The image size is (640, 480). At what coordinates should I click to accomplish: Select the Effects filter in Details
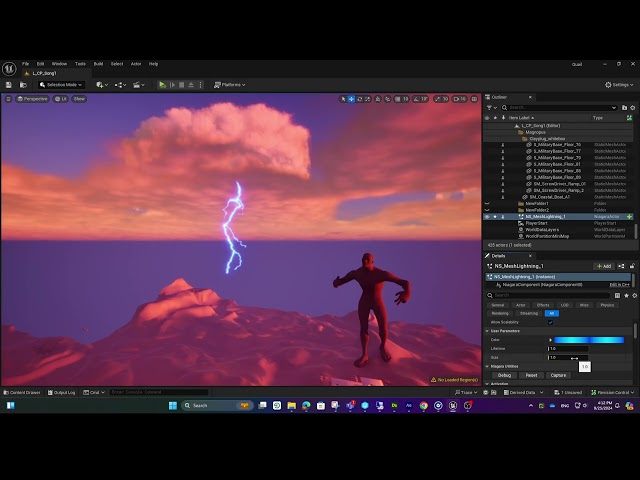[x=543, y=305]
